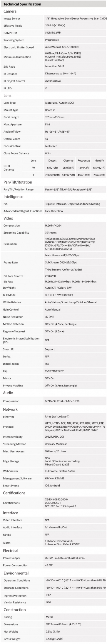This screenshot has height=644, width=107.
Task: Select the Pan/Tilt/Rotation section heading
Action: pyautogui.click(x=18, y=182)
